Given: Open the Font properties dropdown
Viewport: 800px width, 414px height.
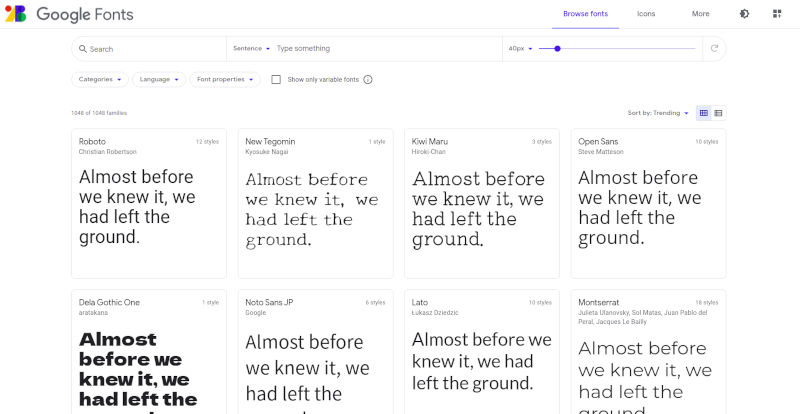Looking at the screenshot, I should tap(225, 80).
